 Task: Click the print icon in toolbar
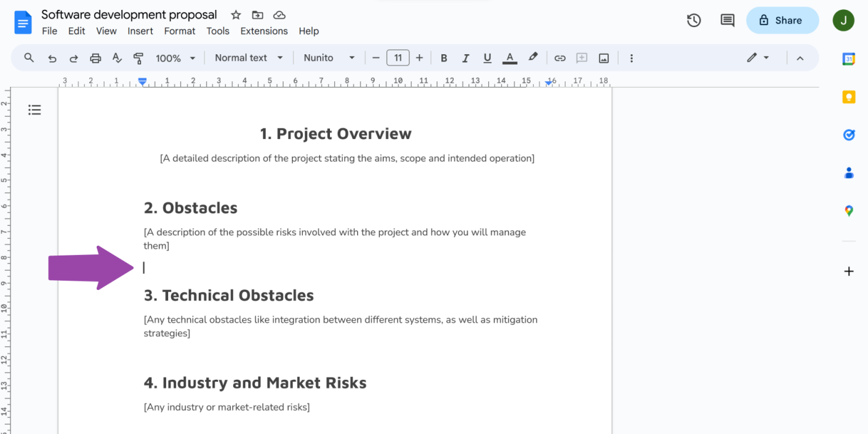pyautogui.click(x=95, y=58)
